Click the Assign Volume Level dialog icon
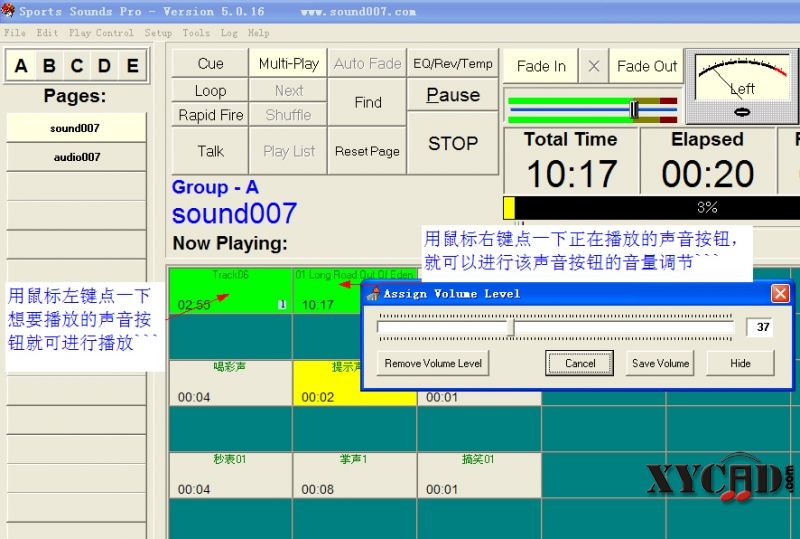800x539 pixels. 373,293
